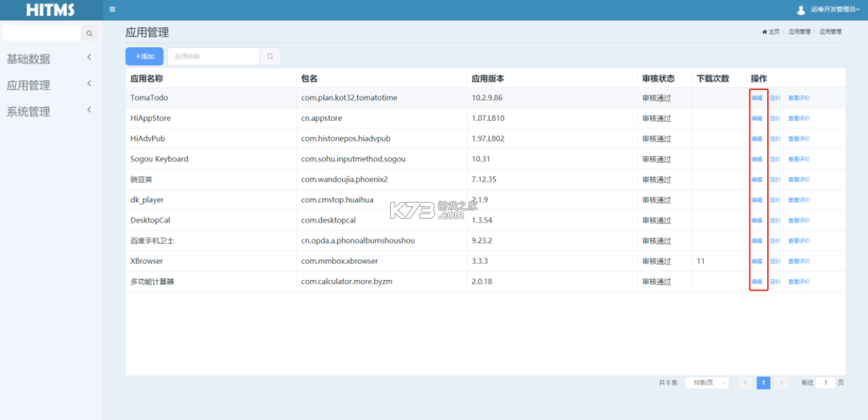Click 编辑 for dk_player

[x=757, y=200]
